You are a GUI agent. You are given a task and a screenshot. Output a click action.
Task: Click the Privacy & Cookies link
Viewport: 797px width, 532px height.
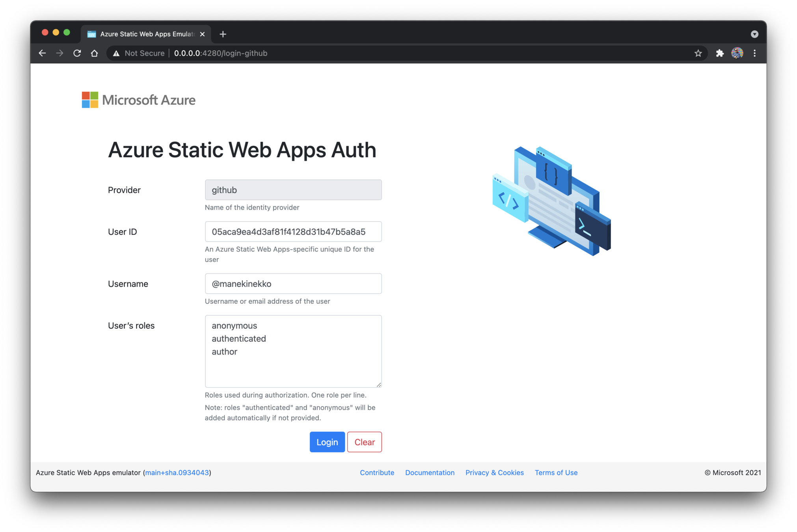coord(494,472)
